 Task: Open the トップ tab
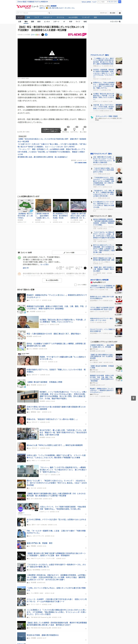tap(20, 17)
